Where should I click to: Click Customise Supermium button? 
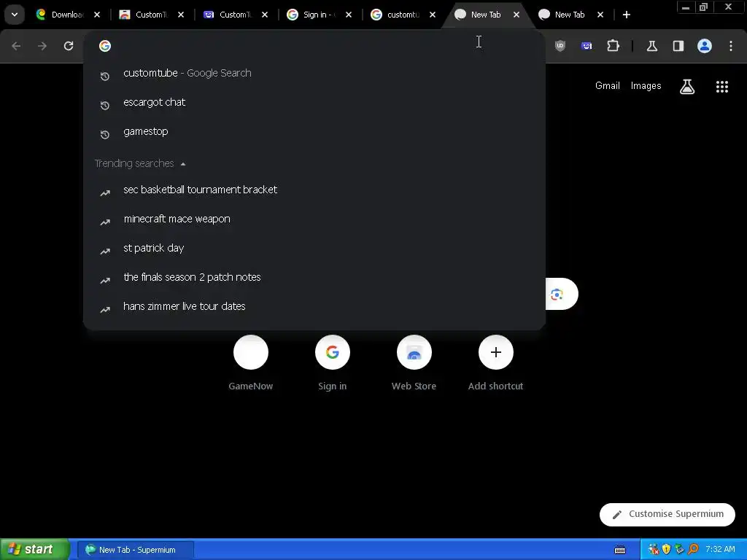click(x=667, y=514)
